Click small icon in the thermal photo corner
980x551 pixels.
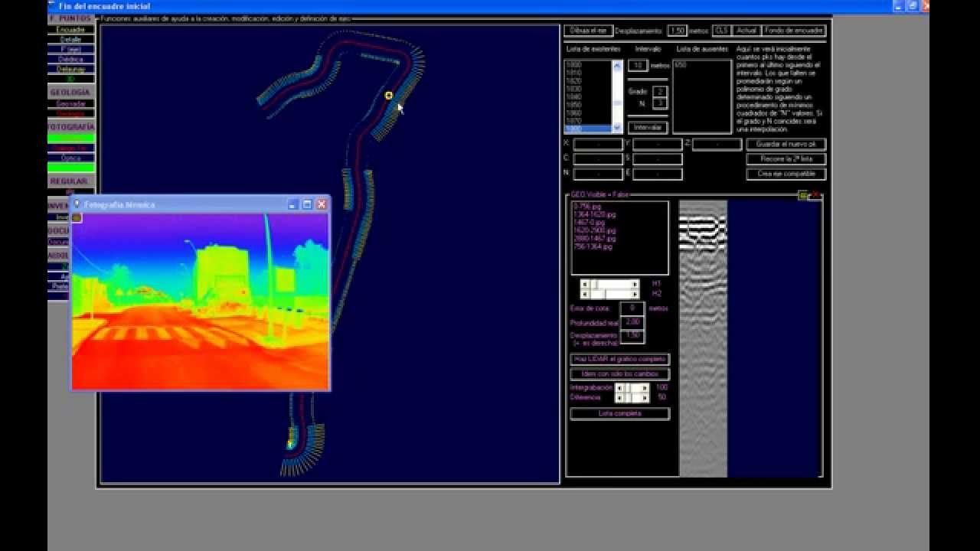pyautogui.click(x=77, y=218)
